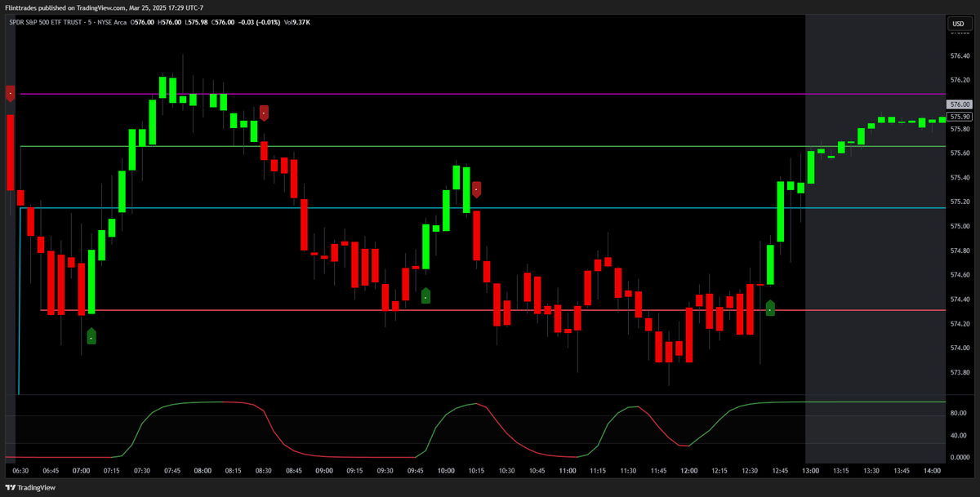Click the 574.40 price axis label

960,300
